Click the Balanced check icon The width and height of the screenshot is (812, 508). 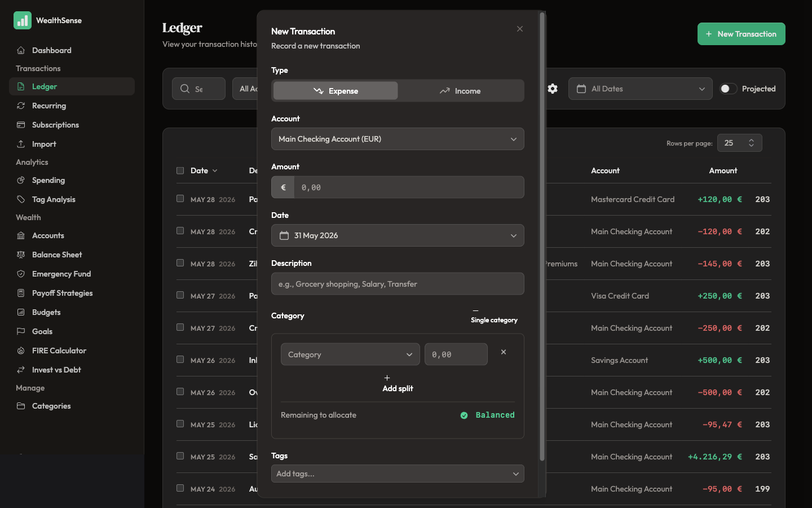[x=464, y=415]
